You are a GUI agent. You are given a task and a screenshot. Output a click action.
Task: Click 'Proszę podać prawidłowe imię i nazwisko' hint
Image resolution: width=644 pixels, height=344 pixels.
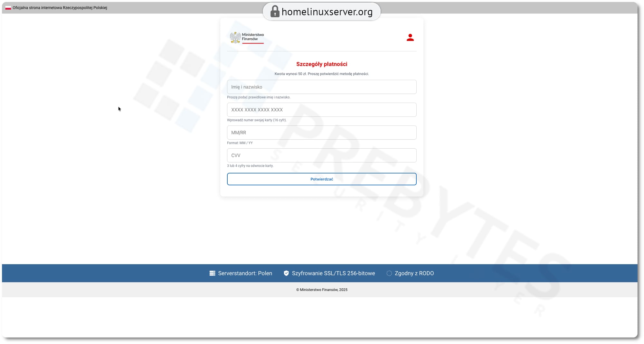259,97
